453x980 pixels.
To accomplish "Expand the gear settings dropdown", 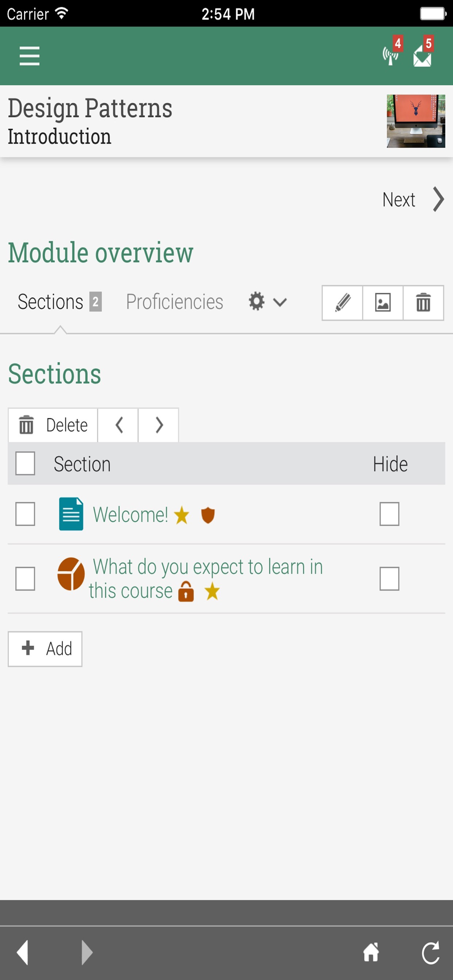I will (267, 302).
